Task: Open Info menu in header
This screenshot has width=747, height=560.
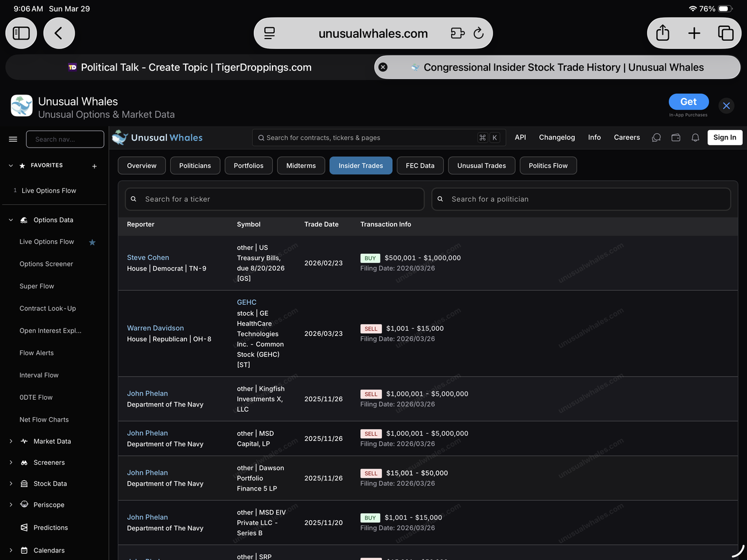Action: click(594, 137)
